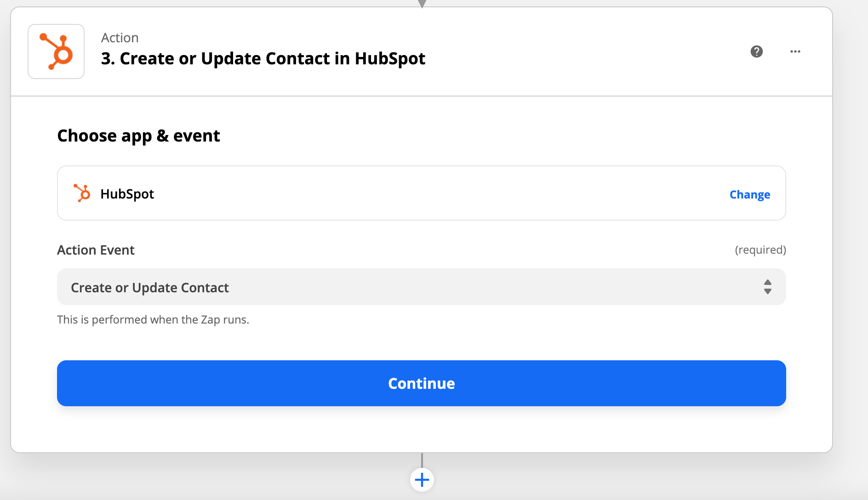Click the up-down arrows on Action Event
The height and width of the screenshot is (500, 868).
(767, 287)
